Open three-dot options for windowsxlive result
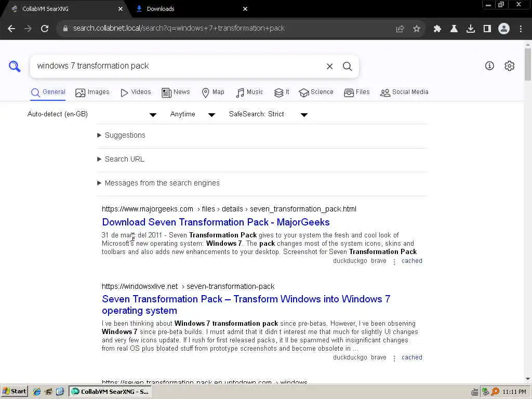 394,358
